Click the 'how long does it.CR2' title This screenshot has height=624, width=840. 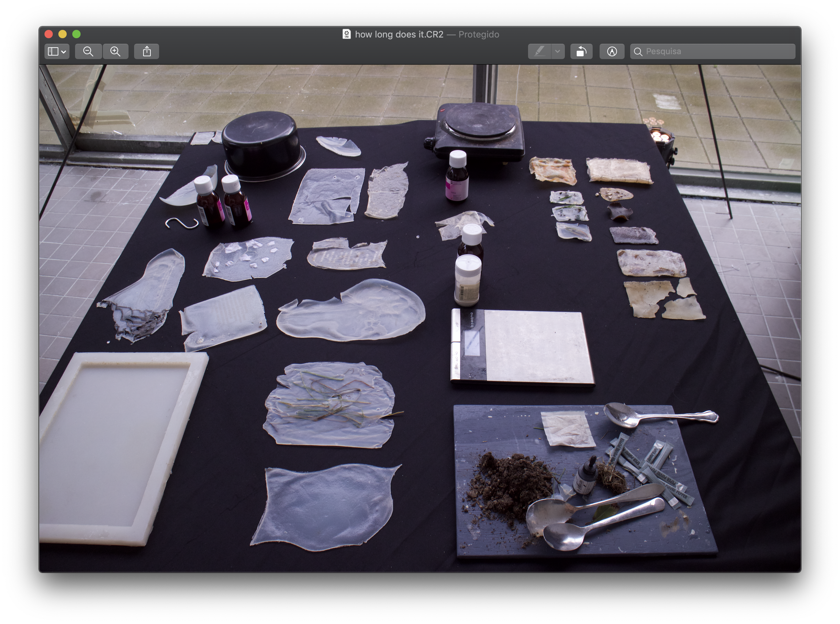click(x=399, y=34)
